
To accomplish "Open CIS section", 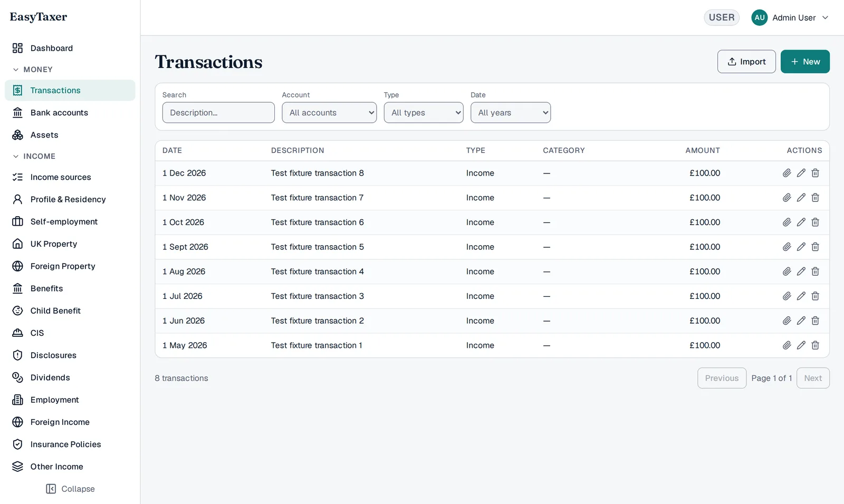I will point(70,333).
